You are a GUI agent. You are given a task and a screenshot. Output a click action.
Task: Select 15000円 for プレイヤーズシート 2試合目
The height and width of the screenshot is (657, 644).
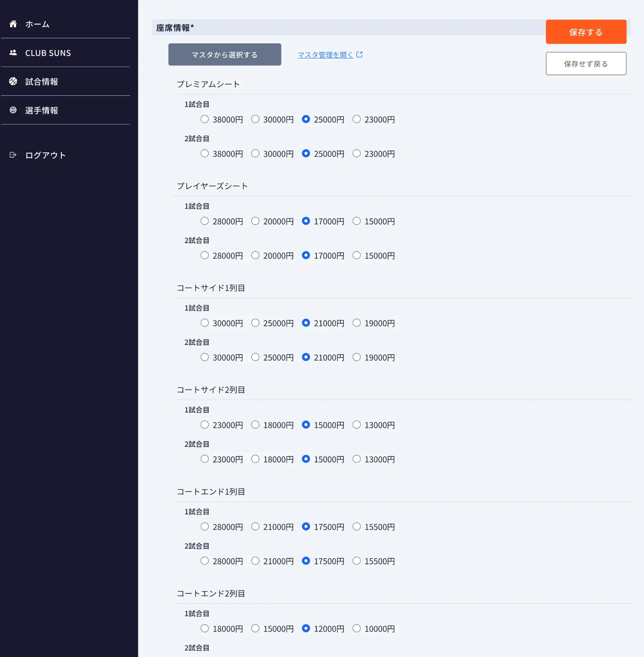(x=357, y=256)
